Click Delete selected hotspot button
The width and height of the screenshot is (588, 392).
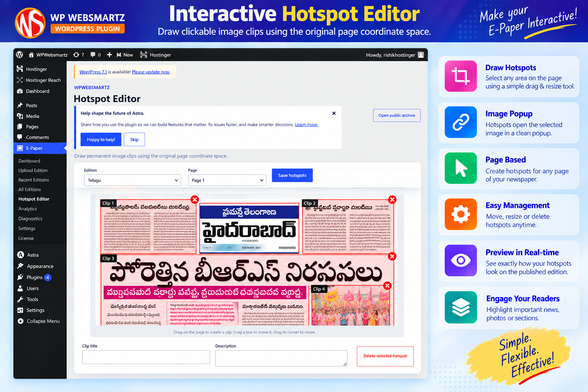(x=385, y=356)
